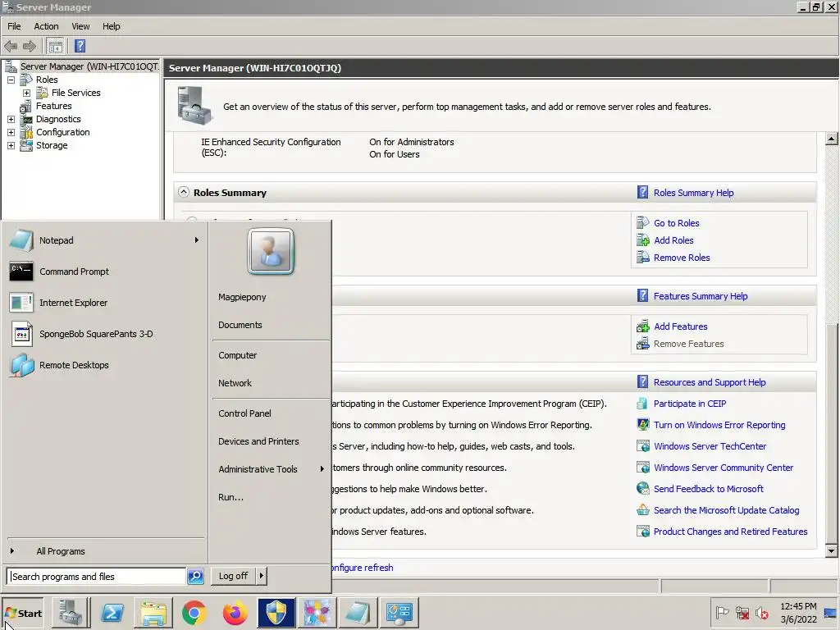This screenshot has width=840, height=630.
Task: Expand the File Services tree node
Action: click(26, 93)
